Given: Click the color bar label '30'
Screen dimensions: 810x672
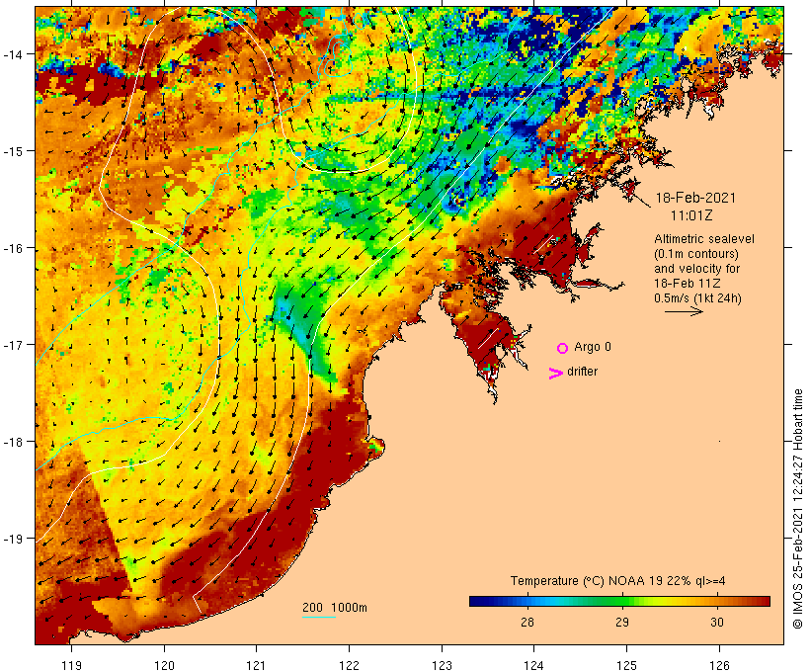Looking at the screenshot, I should click(x=717, y=622).
